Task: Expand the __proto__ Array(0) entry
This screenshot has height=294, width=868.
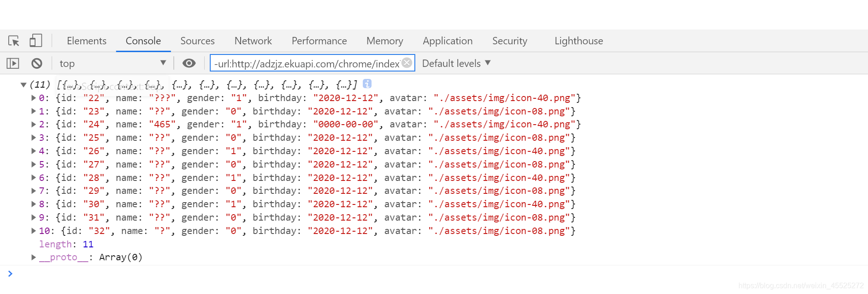Action: (34, 257)
